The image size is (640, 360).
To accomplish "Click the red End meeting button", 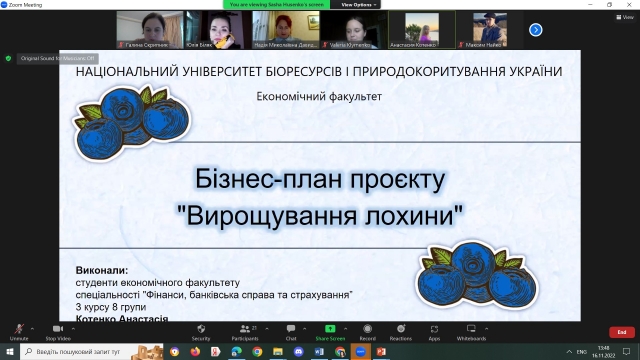I will [622, 332].
